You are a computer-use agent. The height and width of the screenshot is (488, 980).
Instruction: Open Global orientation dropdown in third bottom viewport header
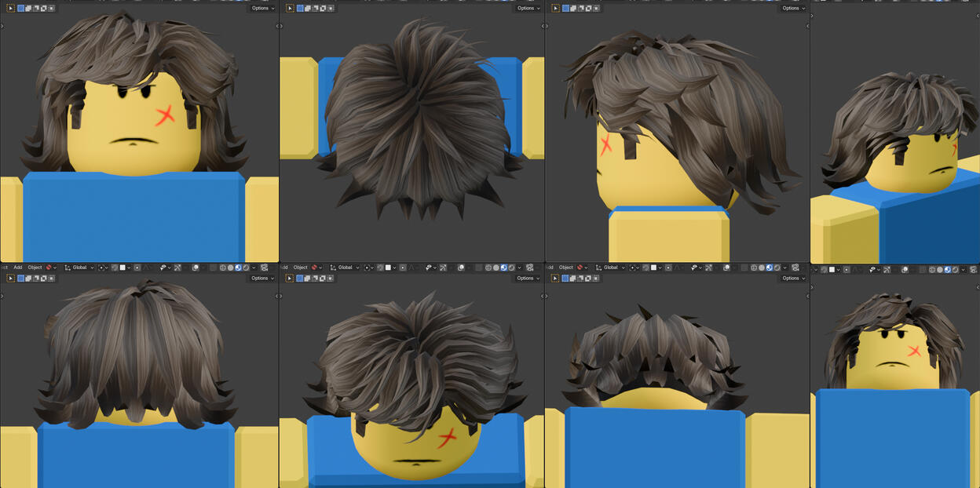610,268
